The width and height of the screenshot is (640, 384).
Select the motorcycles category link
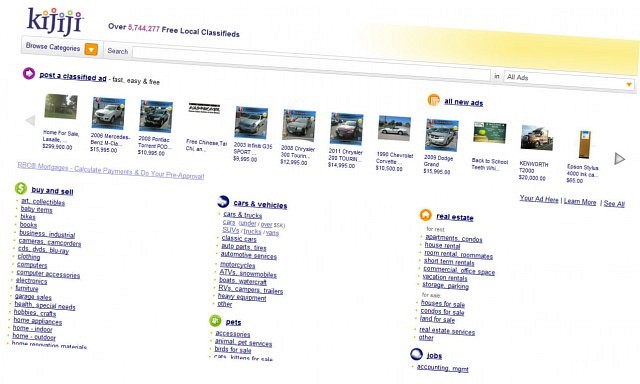pos(238,265)
